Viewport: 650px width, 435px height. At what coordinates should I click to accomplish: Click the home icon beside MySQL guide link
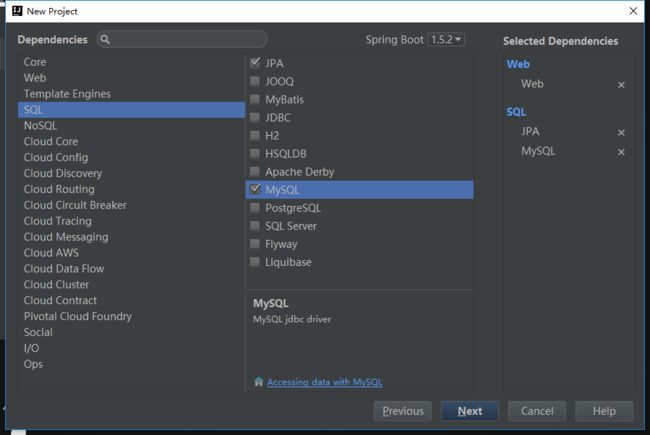point(259,382)
